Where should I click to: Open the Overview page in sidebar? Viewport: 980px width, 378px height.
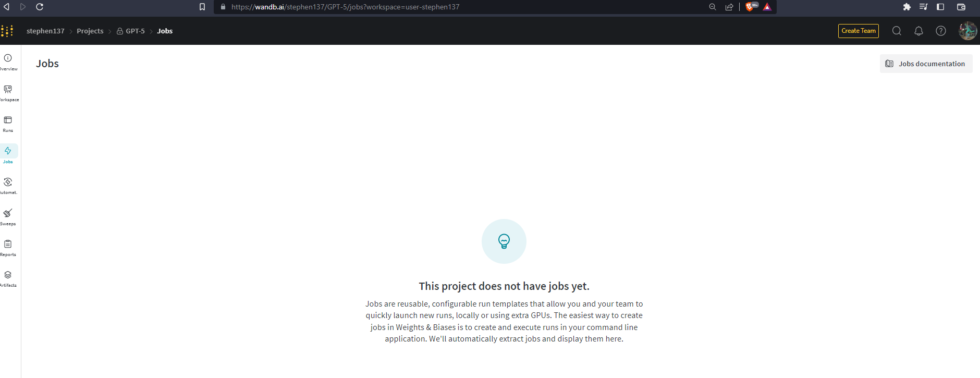(8, 62)
